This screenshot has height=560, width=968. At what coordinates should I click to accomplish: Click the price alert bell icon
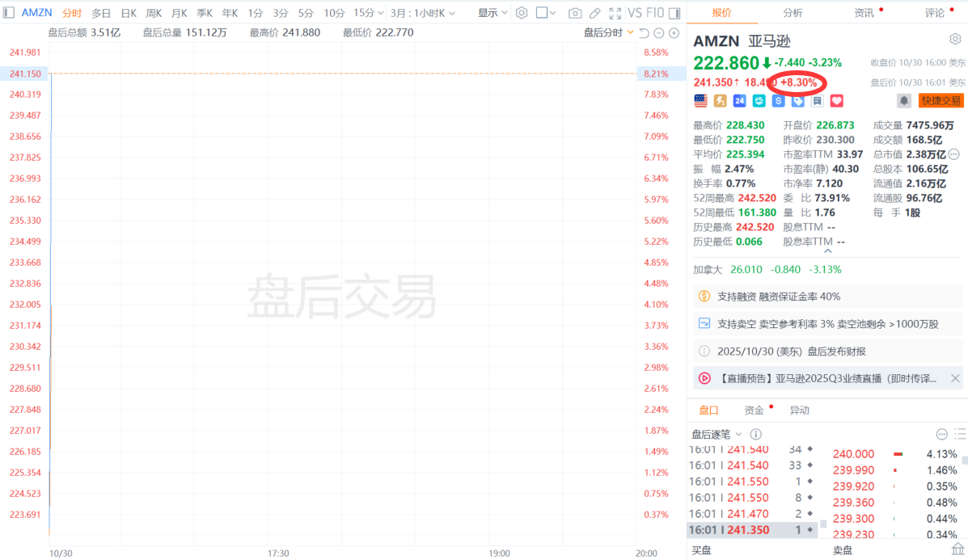pyautogui.click(x=904, y=100)
